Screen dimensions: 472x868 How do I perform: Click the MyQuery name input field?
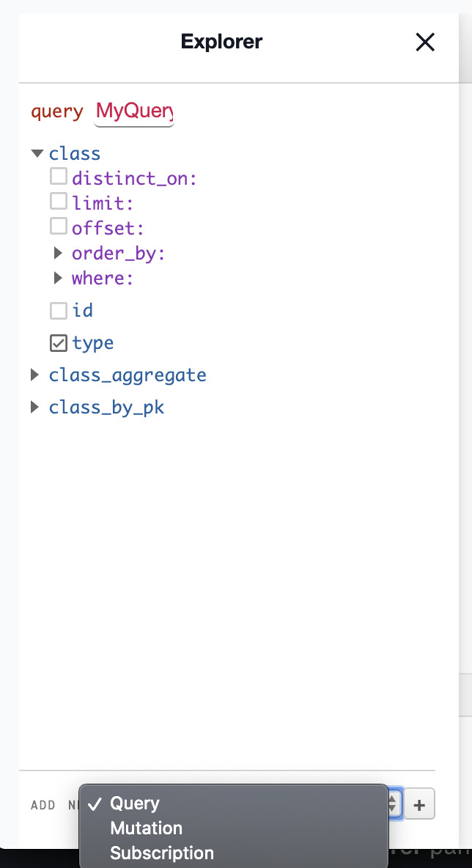click(x=134, y=111)
